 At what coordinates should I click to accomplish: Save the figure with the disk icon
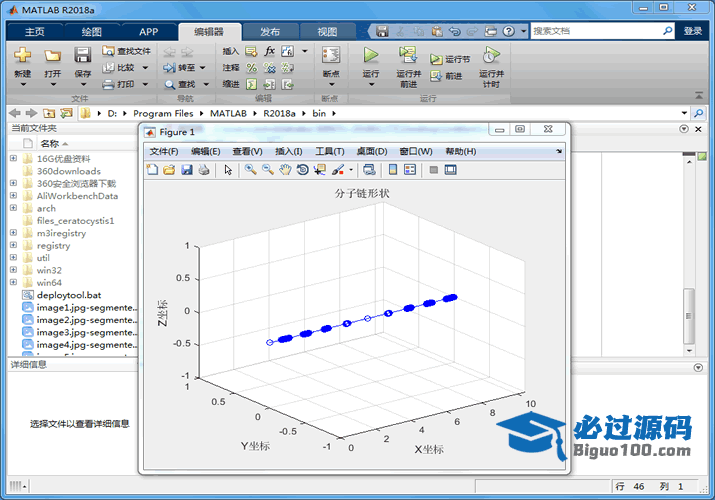pos(186,170)
